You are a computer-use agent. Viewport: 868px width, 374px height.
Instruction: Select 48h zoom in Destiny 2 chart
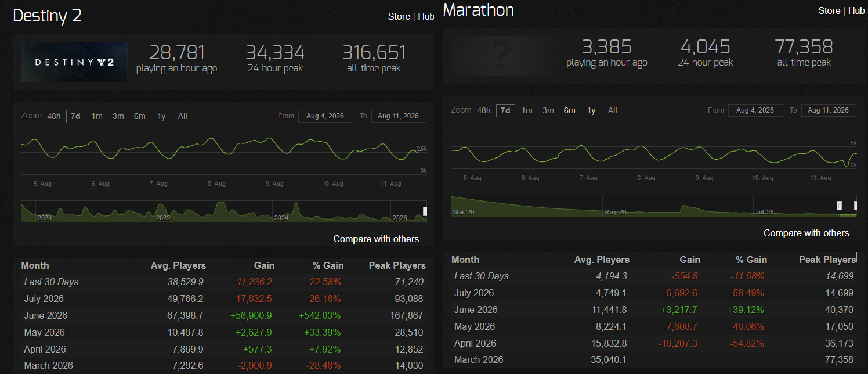(54, 116)
